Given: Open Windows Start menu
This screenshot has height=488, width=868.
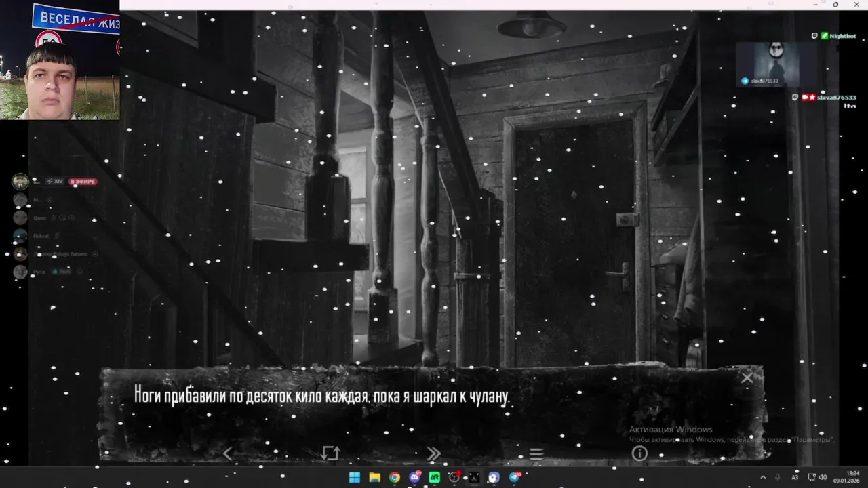Looking at the screenshot, I should 355,477.
